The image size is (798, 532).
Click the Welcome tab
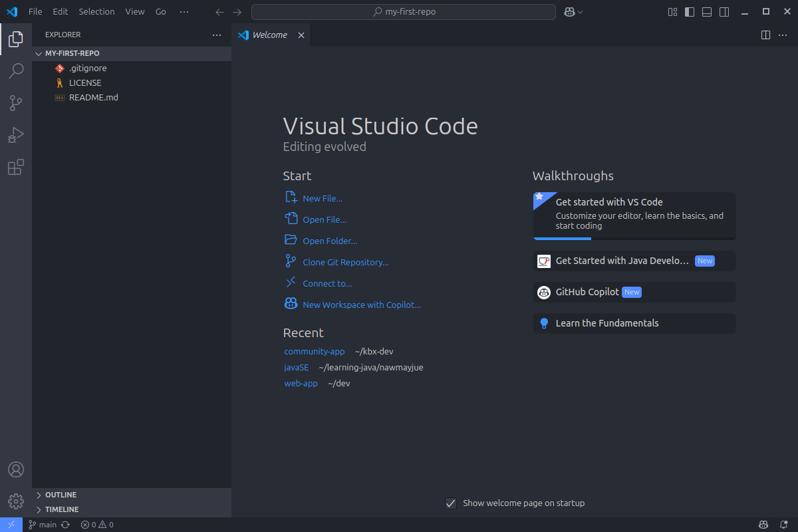click(269, 35)
